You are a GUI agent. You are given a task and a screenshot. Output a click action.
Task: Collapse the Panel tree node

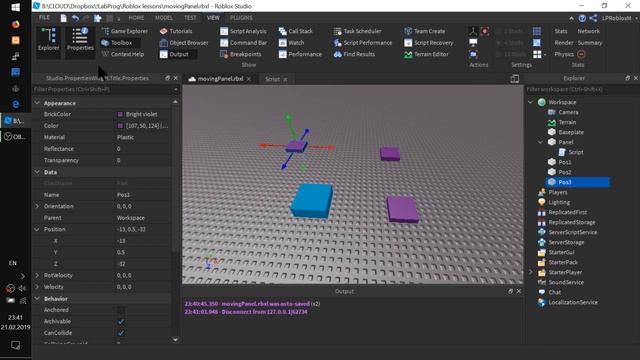click(540, 142)
